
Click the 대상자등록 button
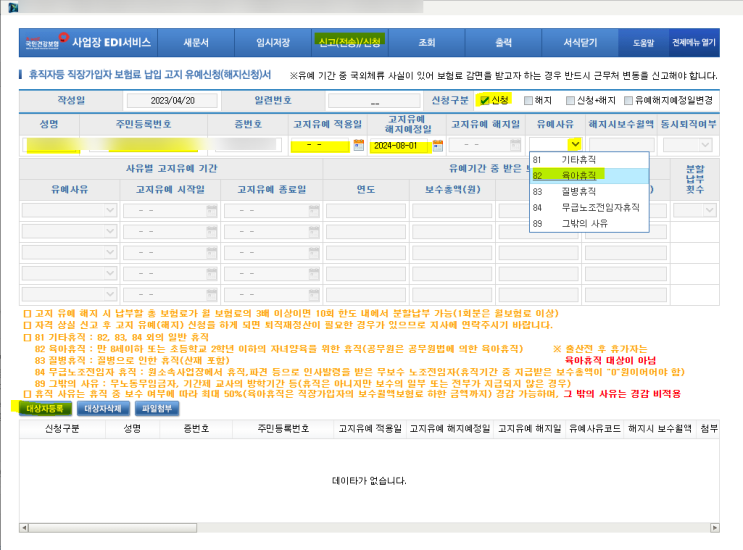[x=45, y=408]
